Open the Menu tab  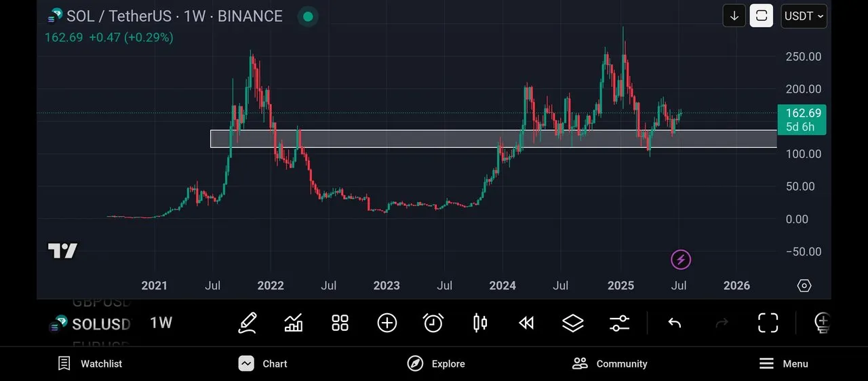coord(783,363)
